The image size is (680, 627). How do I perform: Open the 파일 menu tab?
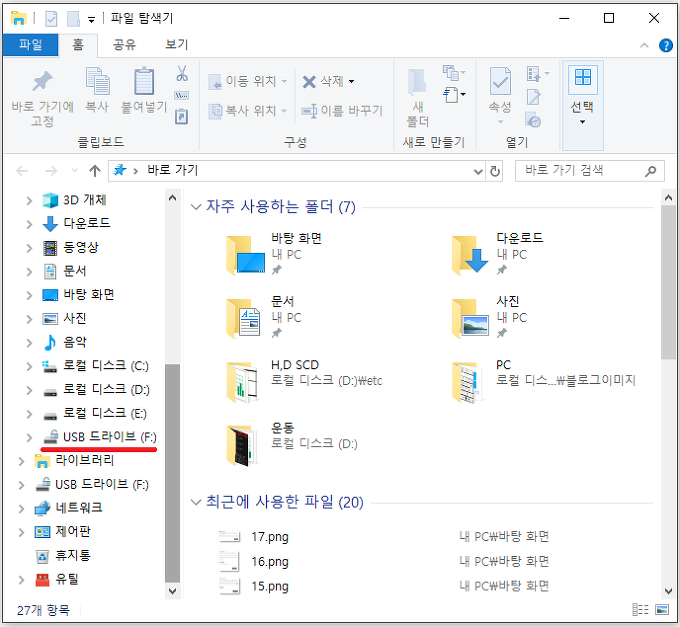[30, 45]
